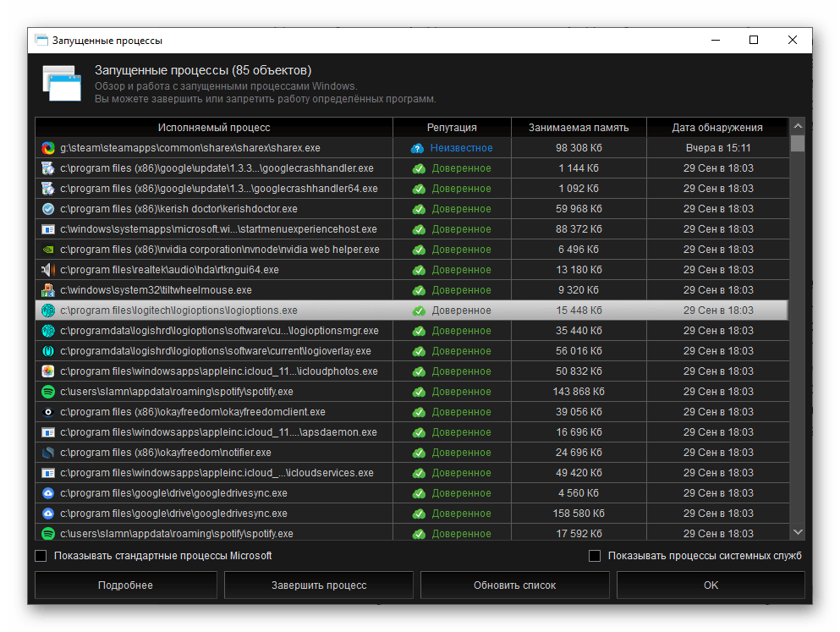Click the okayfreedomclient.exe eye icon
This screenshot has width=840, height=632.
coord(48,412)
